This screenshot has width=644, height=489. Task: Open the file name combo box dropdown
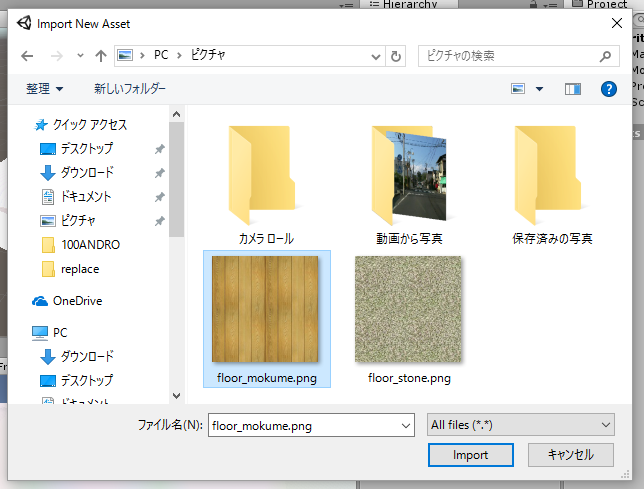coord(406,426)
